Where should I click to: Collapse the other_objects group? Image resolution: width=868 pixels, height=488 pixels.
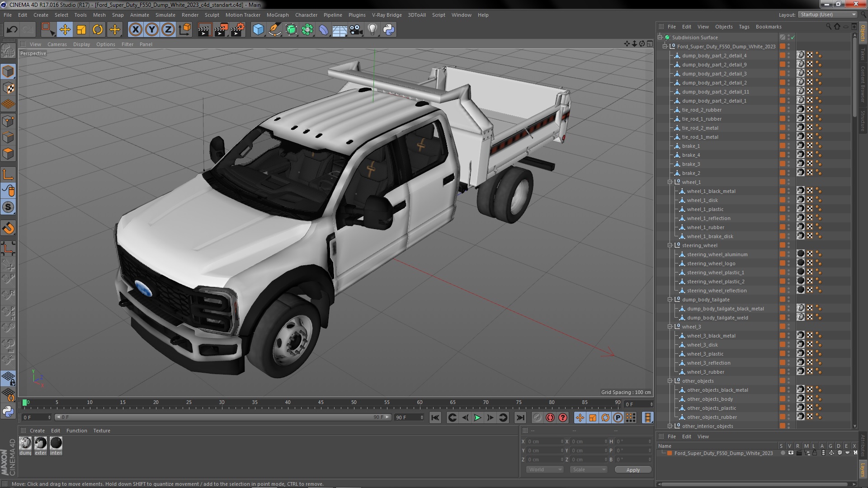(x=670, y=381)
